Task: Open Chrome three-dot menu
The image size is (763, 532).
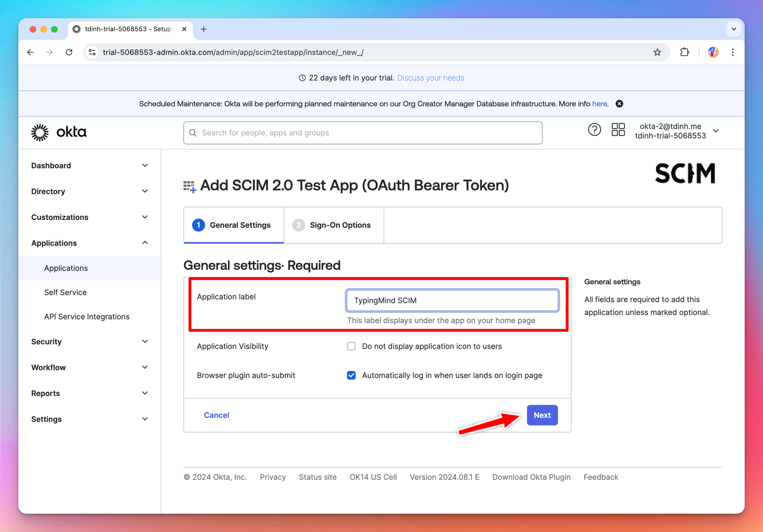Action: pos(732,52)
